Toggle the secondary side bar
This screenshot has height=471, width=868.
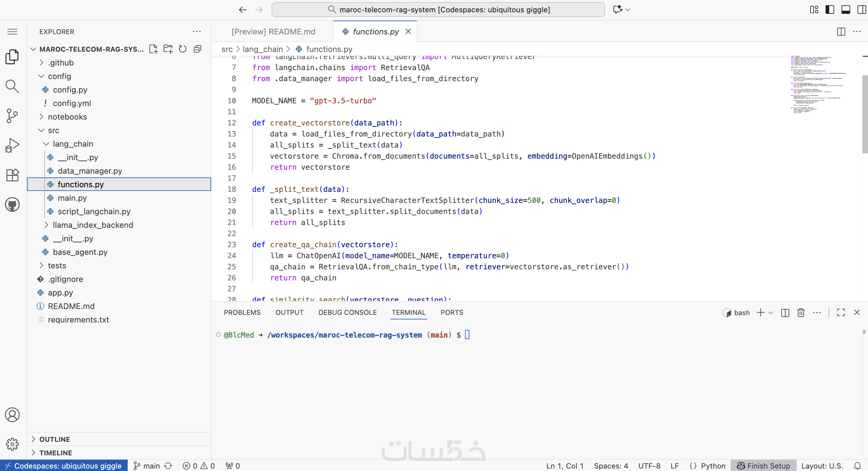[x=861, y=10]
